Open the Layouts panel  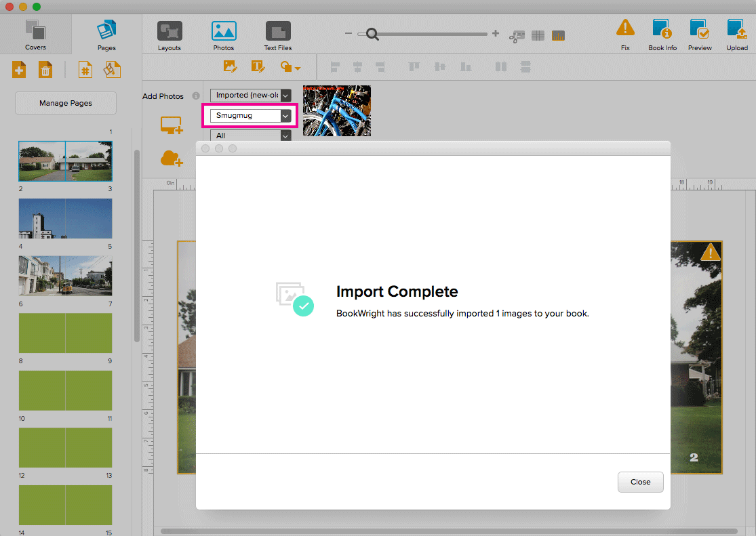pos(170,36)
